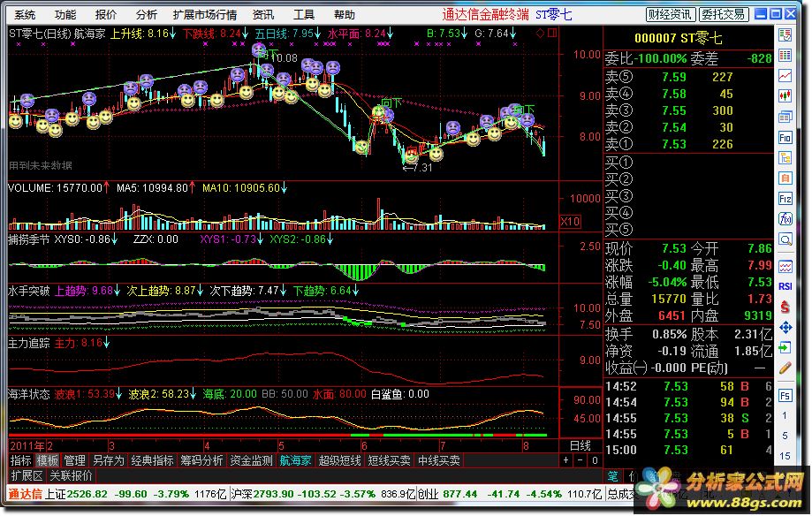Select the 15-minute period button

pyautogui.click(x=785, y=456)
